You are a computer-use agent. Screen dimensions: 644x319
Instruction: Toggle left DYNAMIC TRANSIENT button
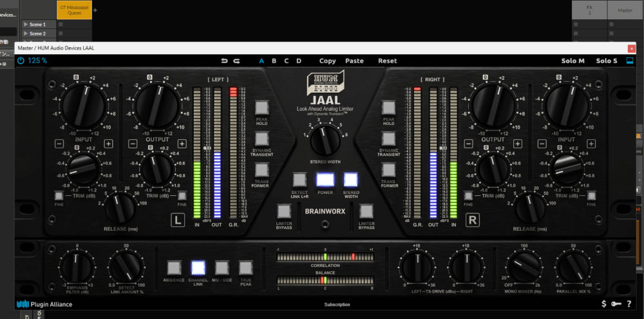click(x=261, y=139)
